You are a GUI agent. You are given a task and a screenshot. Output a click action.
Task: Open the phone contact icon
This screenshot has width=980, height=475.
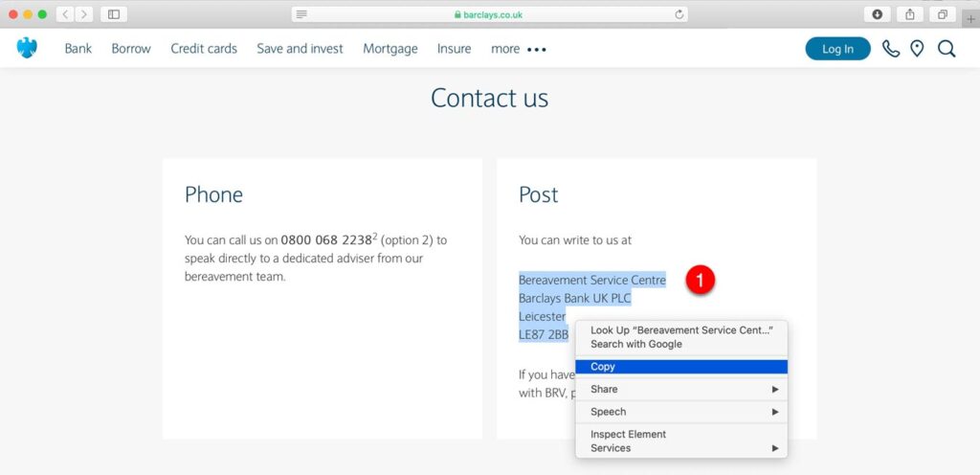(891, 49)
